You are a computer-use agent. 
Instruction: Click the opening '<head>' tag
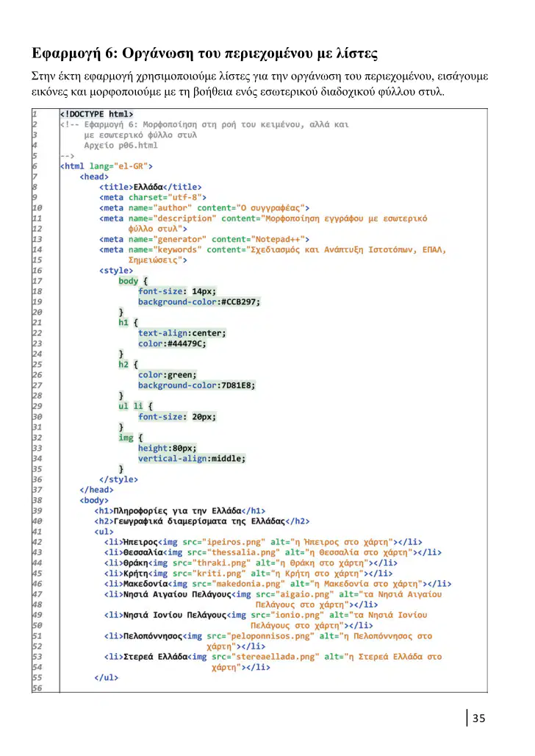coord(94,177)
